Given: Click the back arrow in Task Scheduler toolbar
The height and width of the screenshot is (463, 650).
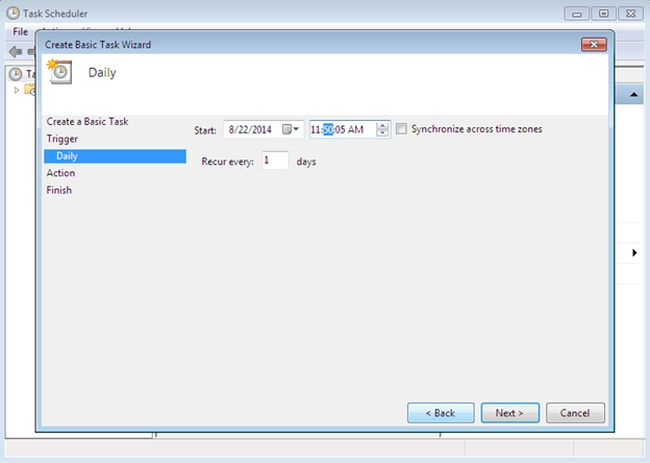Looking at the screenshot, I should pyautogui.click(x=15, y=52).
